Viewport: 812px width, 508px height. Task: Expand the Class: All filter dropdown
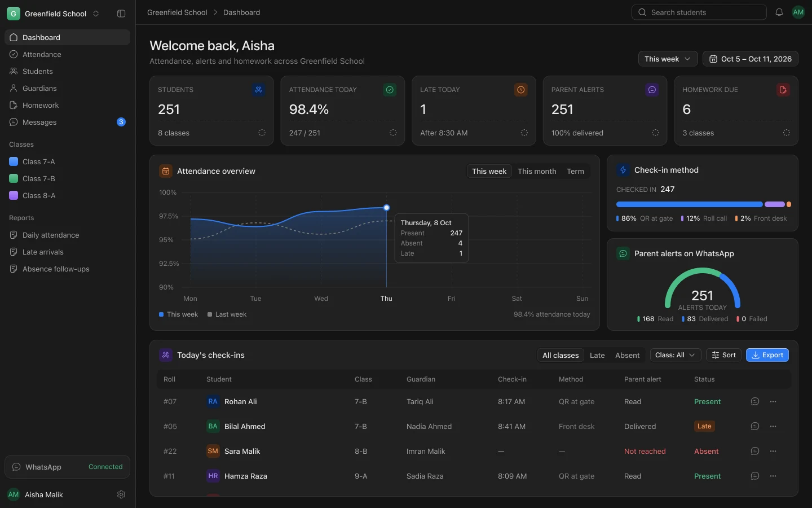(676, 355)
